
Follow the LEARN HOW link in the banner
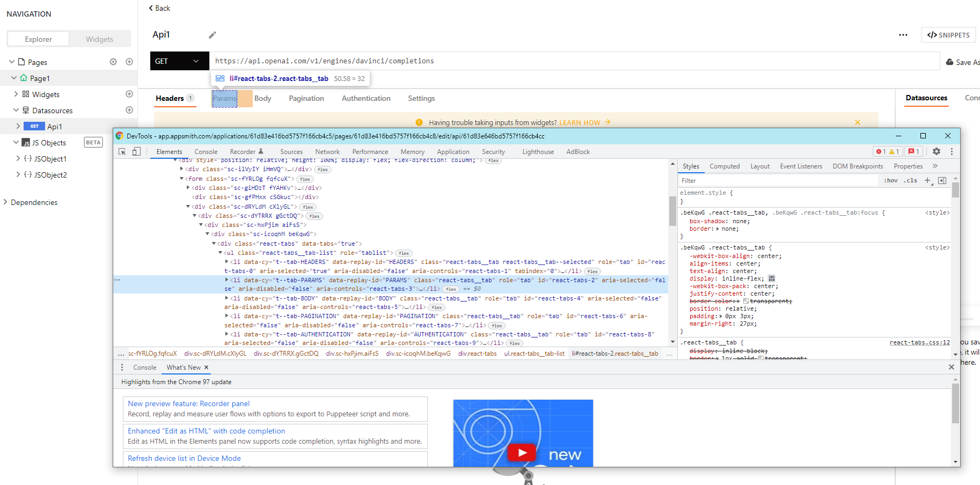pos(585,122)
